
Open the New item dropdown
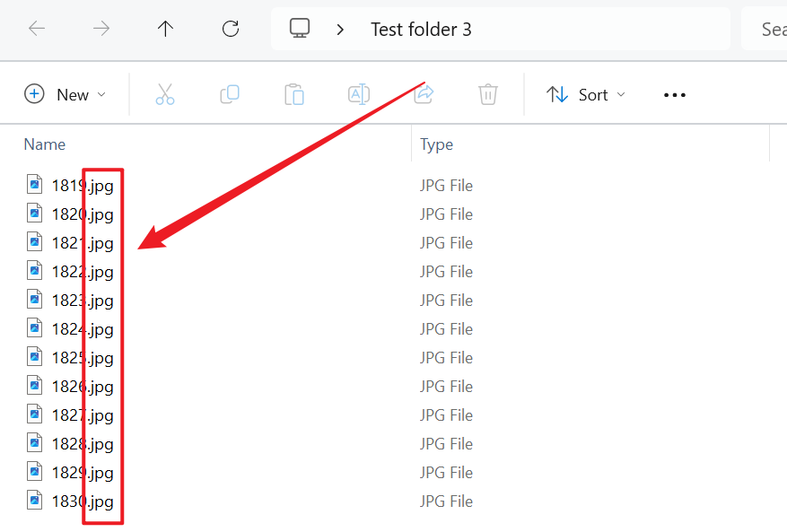pos(66,94)
